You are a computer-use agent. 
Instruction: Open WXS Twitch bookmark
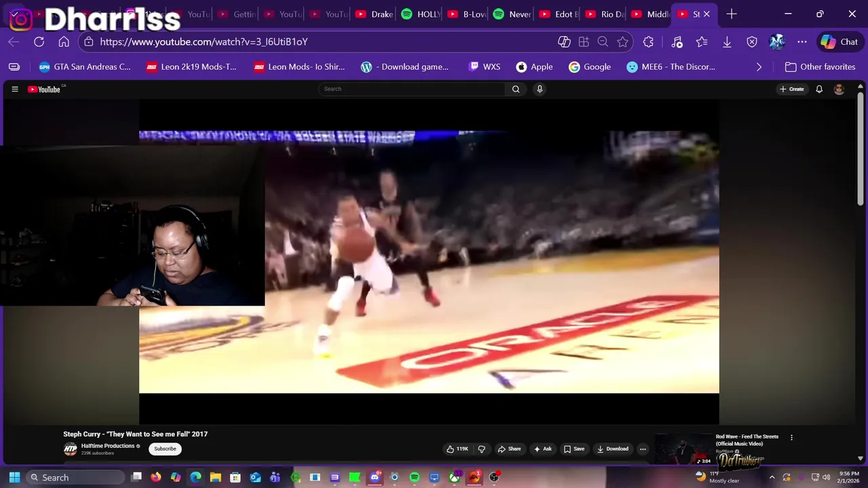point(484,67)
